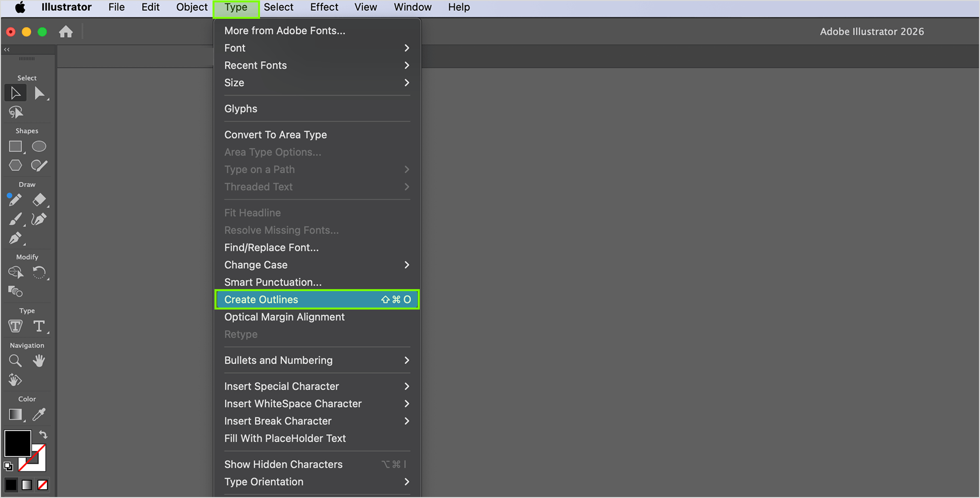Select the Rotate tool
The height and width of the screenshot is (498, 980).
point(39,273)
